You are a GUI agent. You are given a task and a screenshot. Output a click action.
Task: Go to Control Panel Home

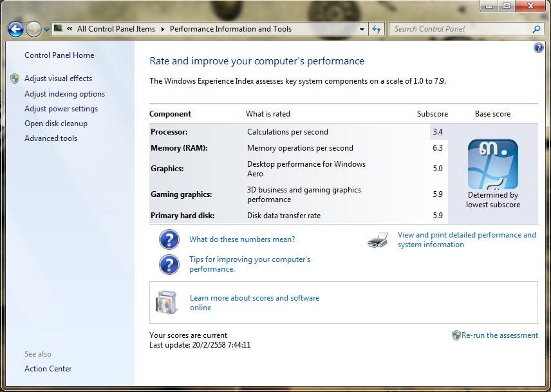(59, 55)
